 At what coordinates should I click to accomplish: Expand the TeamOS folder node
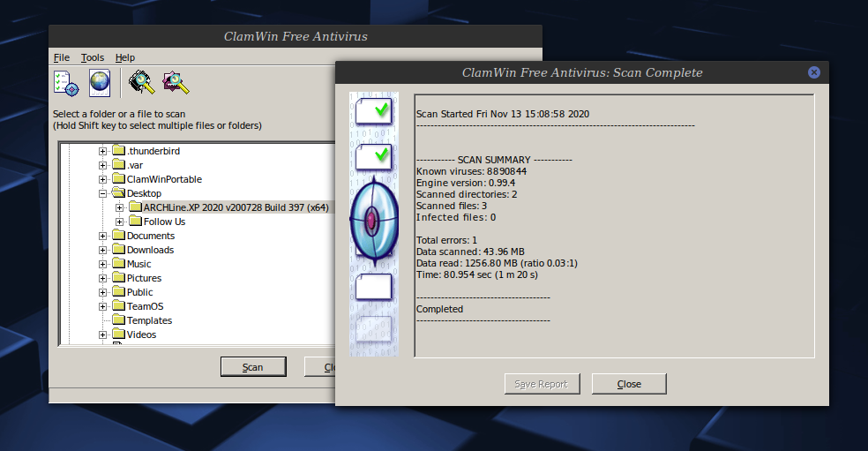tap(102, 306)
